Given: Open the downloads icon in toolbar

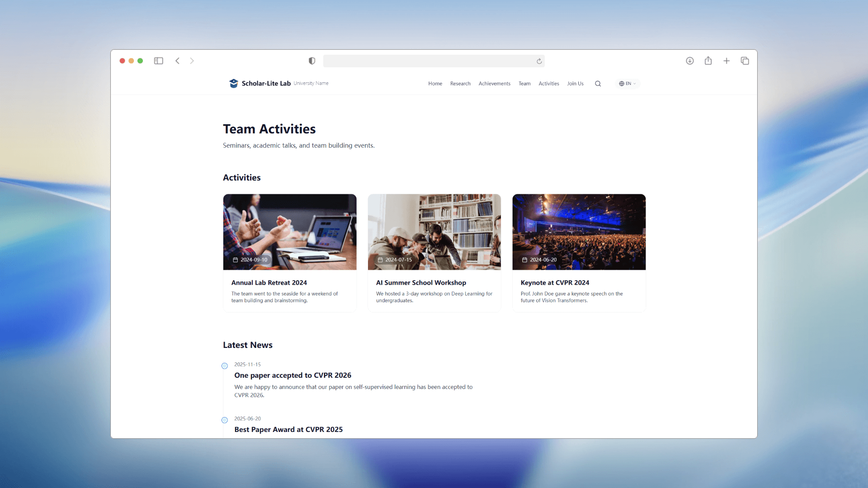Looking at the screenshot, I should click(689, 61).
